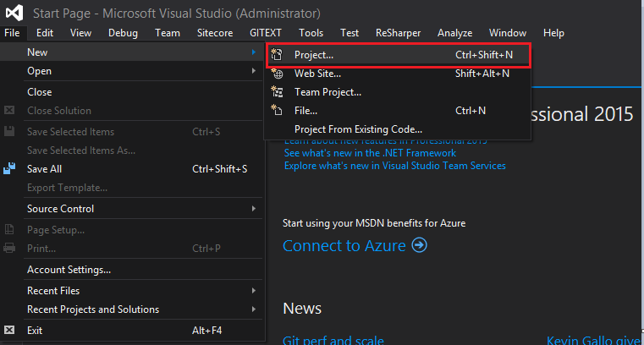Open the File menu
The height and width of the screenshot is (345, 644).
coord(12,33)
